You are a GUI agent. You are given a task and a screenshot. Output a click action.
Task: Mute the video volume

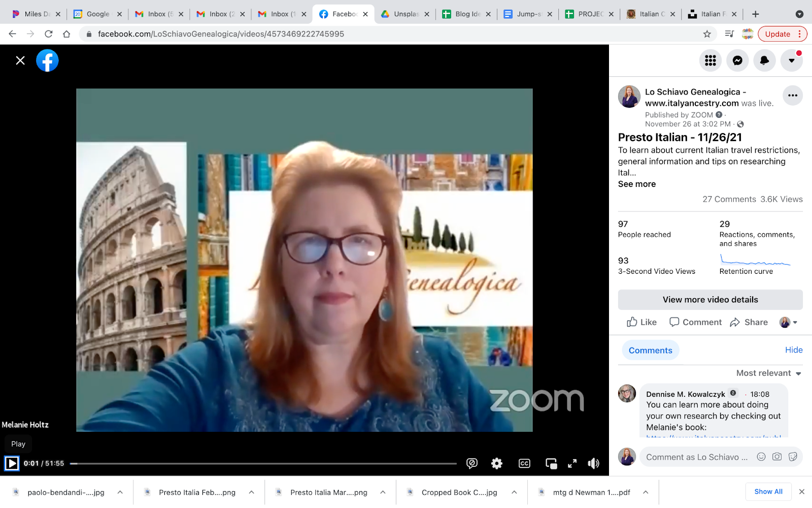[x=593, y=463]
